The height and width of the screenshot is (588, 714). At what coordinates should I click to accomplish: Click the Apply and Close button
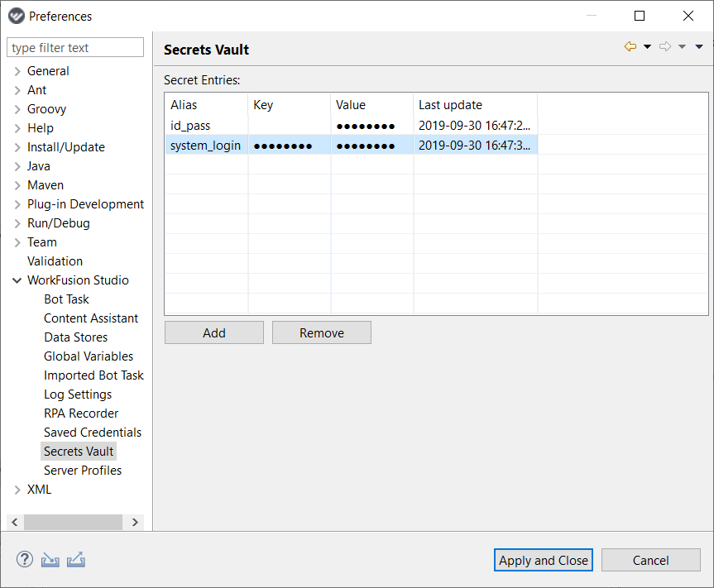[544, 560]
